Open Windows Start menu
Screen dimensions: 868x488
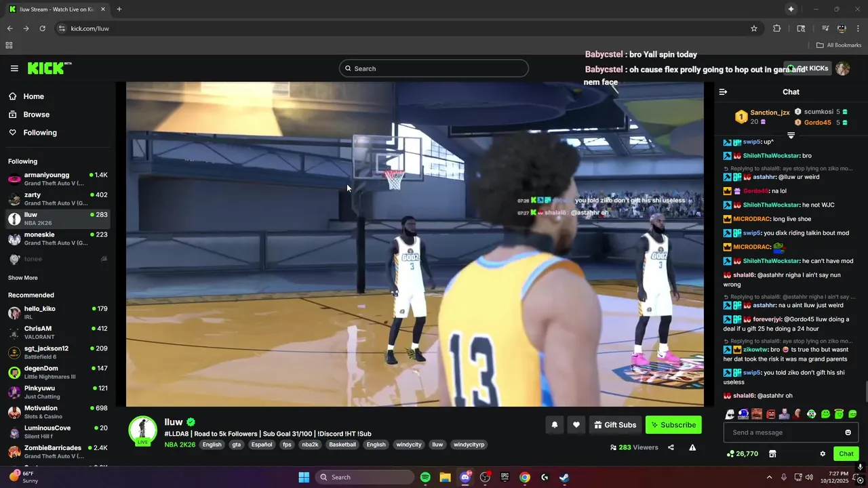[x=304, y=477]
